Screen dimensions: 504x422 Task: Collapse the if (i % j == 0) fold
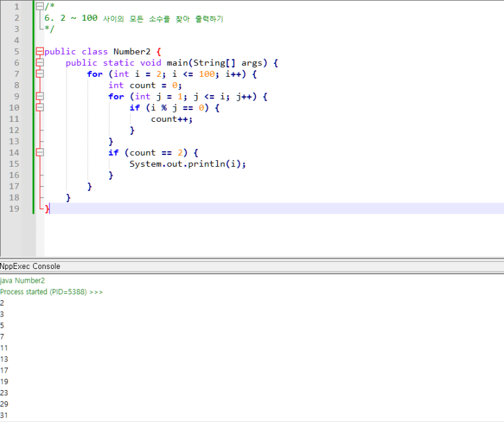40,107
